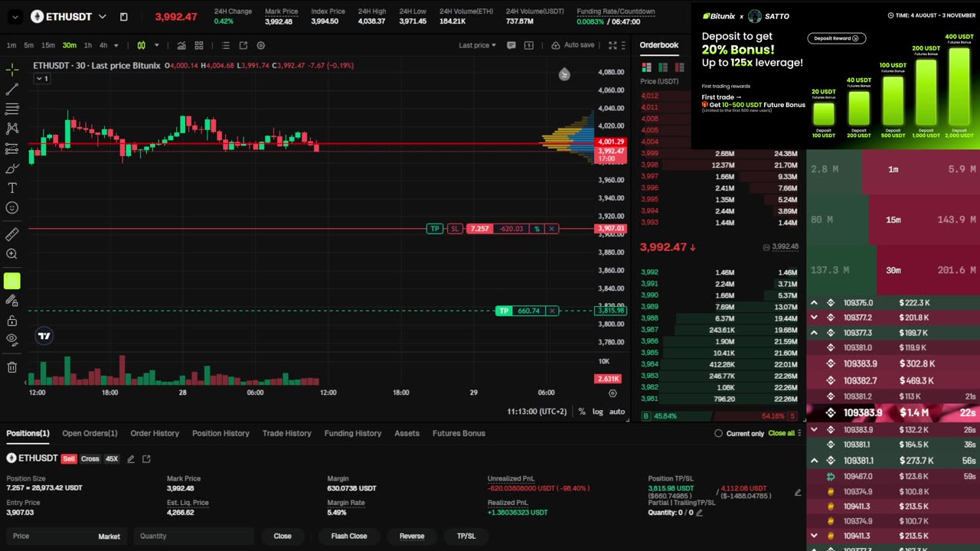Toggle percent scale on chart
980x551 pixels.
tap(582, 412)
